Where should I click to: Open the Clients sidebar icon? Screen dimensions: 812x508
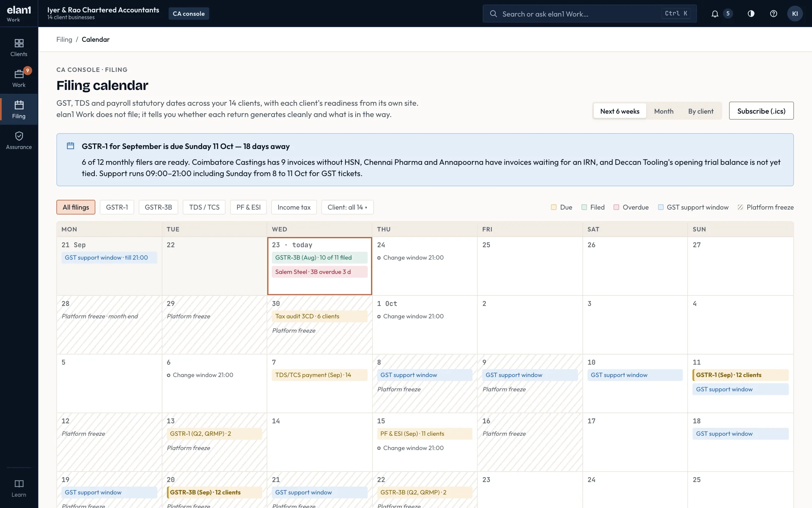click(x=19, y=47)
